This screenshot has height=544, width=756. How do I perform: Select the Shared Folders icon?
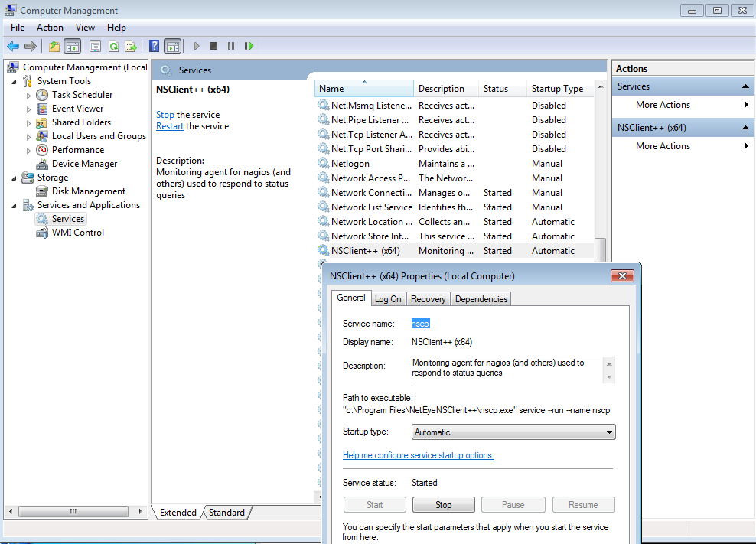coord(42,122)
